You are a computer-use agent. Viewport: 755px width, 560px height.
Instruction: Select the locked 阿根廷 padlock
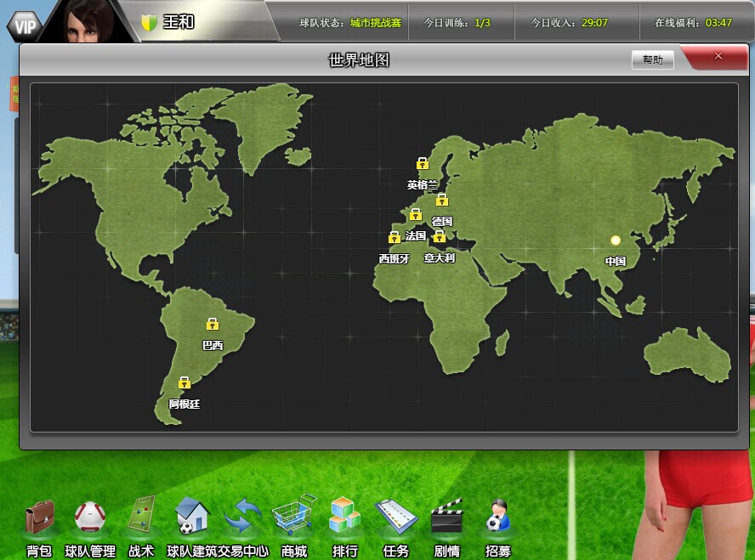coord(184,383)
